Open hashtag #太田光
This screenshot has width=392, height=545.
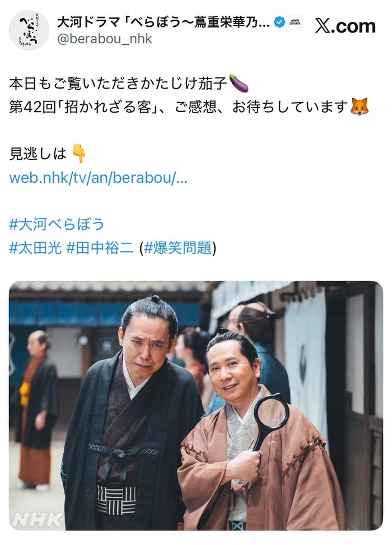35,248
